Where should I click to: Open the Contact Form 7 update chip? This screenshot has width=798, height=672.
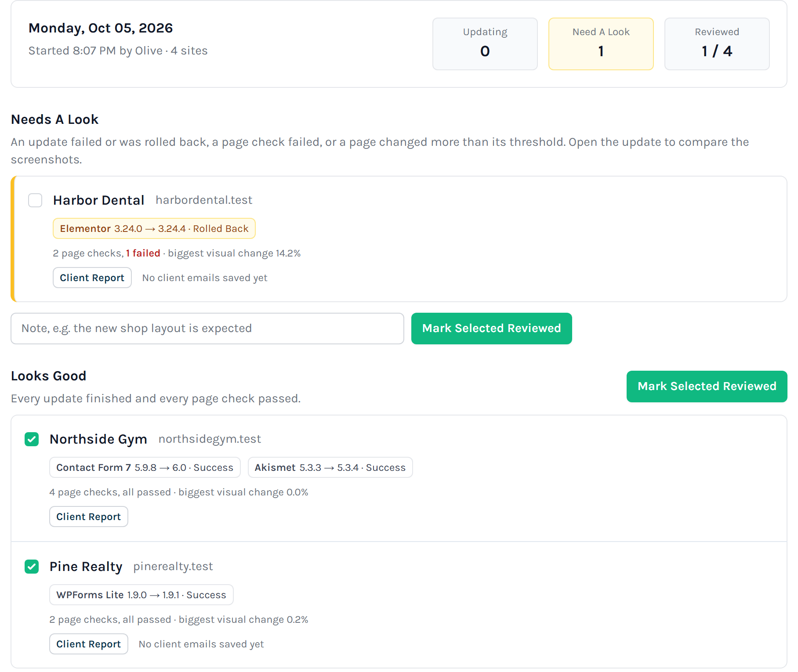click(145, 467)
